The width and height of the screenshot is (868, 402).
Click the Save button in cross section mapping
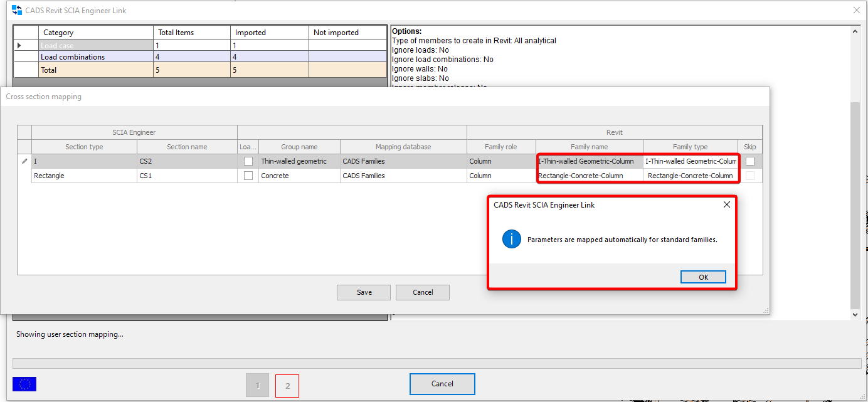click(x=364, y=292)
